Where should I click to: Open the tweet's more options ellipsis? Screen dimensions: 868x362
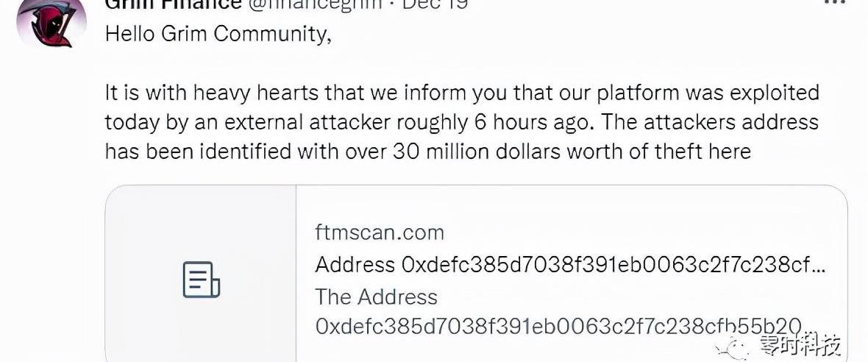[835, 4]
